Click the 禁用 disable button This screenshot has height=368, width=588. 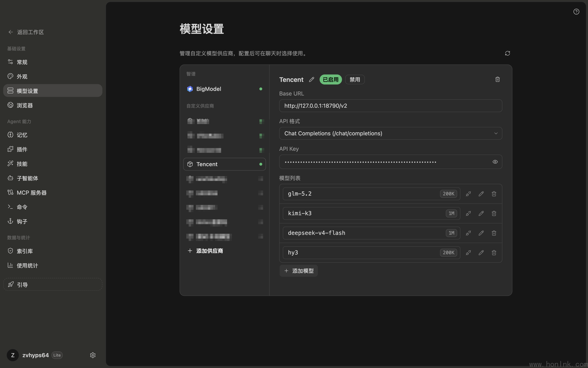(355, 80)
